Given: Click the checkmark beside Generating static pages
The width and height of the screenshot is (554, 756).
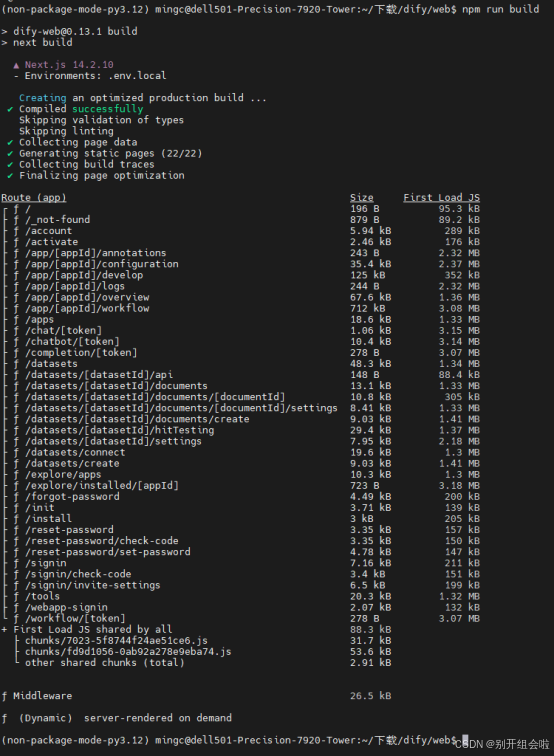Looking at the screenshot, I should (x=10, y=153).
